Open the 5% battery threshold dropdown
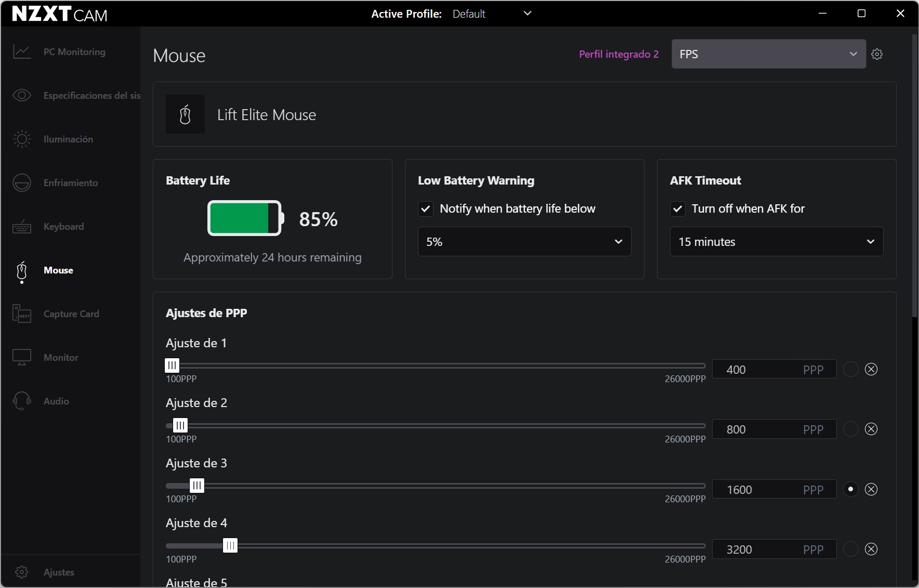The width and height of the screenshot is (919, 588). [524, 242]
